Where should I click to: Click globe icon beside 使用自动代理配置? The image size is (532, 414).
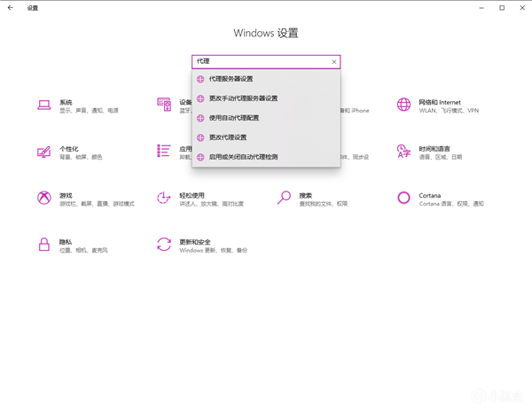point(200,118)
